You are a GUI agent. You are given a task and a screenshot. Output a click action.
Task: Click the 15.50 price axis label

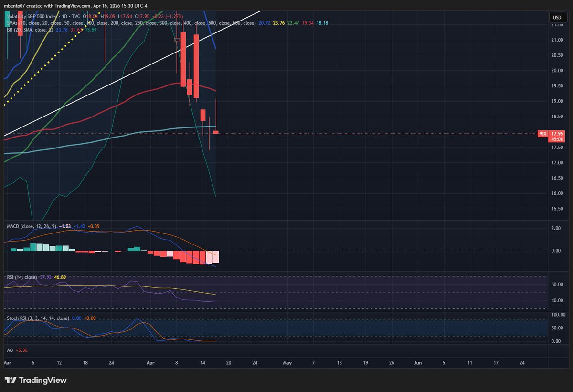(557, 209)
